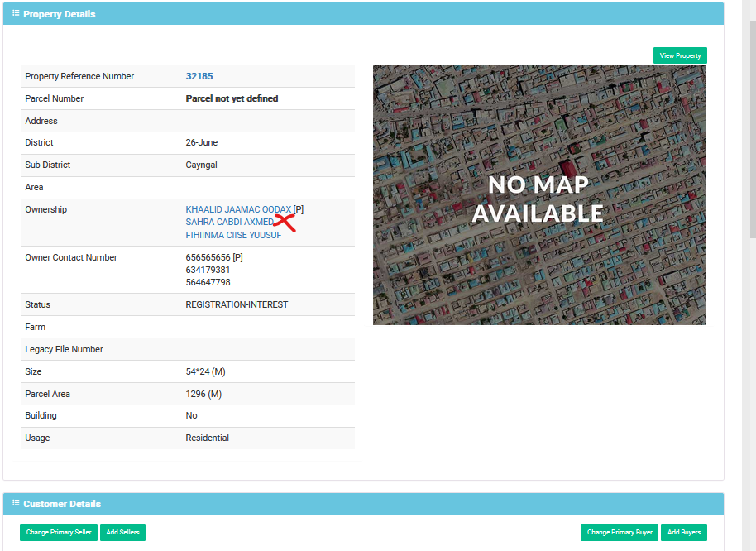Screen dimensions: 756x551
Task: Select contact number 564647798
Action: point(208,282)
